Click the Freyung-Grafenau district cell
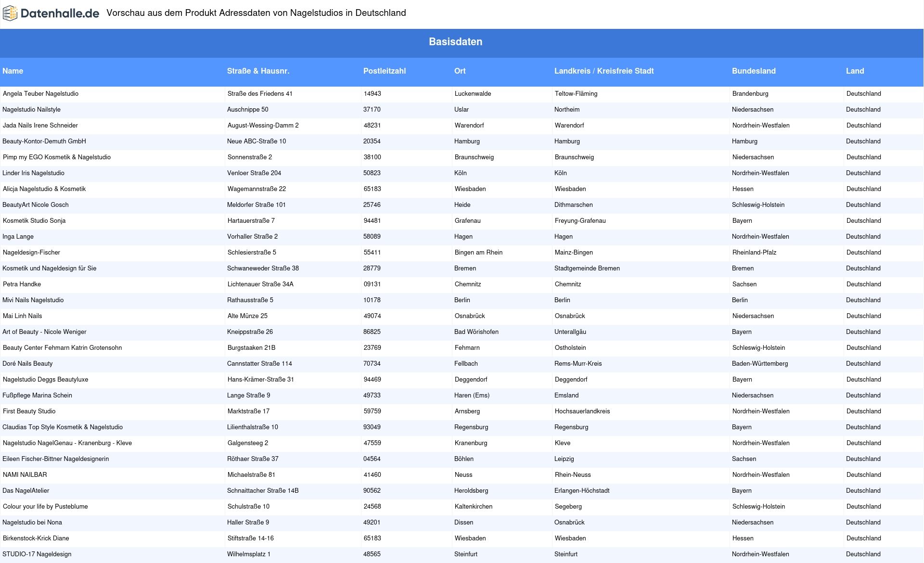 coord(580,221)
